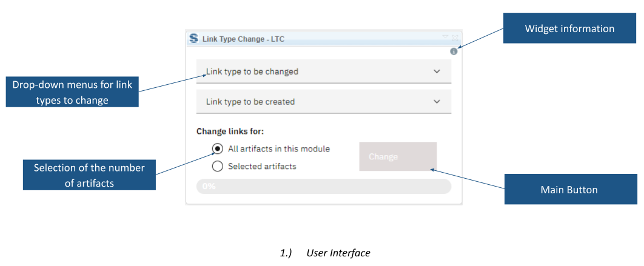Close the Link Type Change widget

point(455,38)
